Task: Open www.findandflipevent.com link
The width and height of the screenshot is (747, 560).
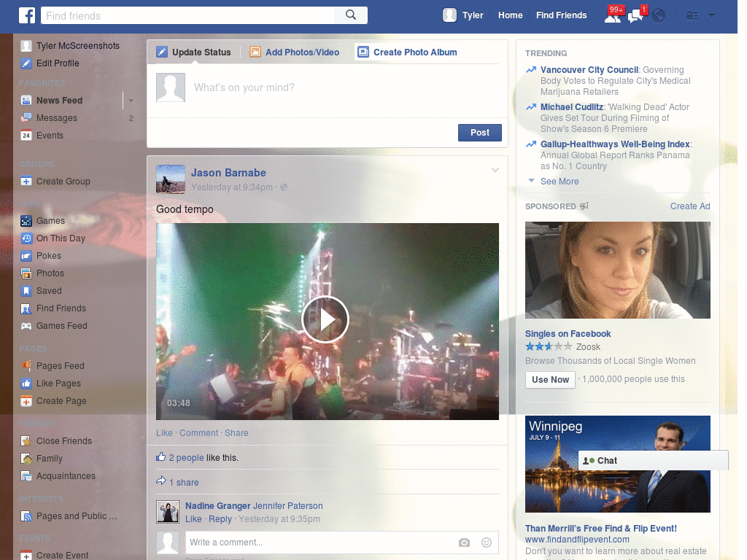Action: [x=577, y=540]
